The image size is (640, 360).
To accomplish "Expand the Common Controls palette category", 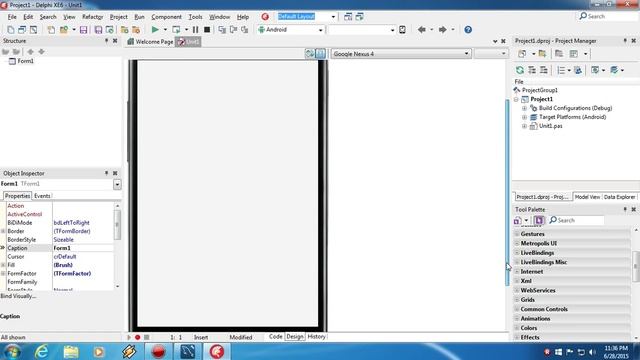I will [517, 309].
